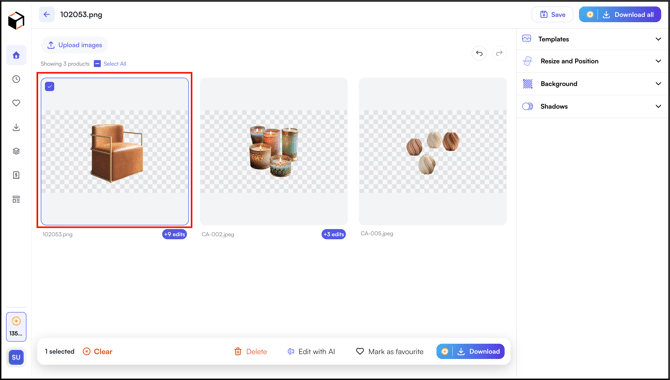Open the templates grid sidebar icon
The image size is (670, 380).
pos(16,199)
